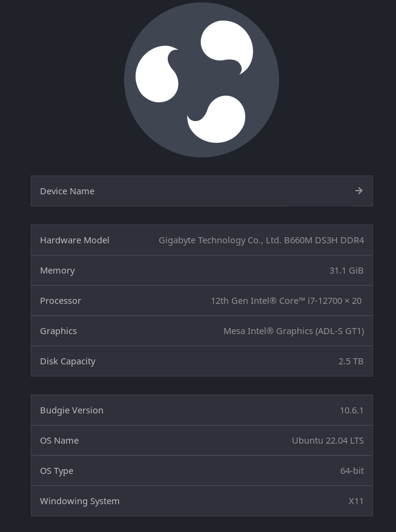The width and height of the screenshot is (396, 532).
Task: Click the Ubuntu 22.04 LTS value
Action: (x=328, y=441)
